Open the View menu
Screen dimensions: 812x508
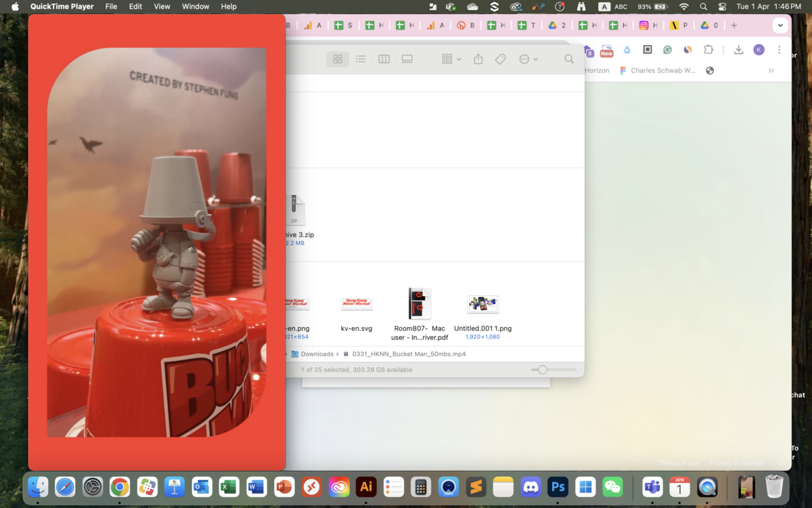pyautogui.click(x=162, y=6)
